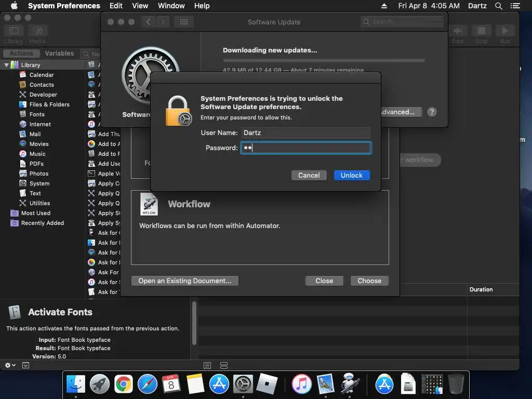Open Safari from the Dock
Image resolution: width=532 pixels, height=399 pixels.
[147, 384]
